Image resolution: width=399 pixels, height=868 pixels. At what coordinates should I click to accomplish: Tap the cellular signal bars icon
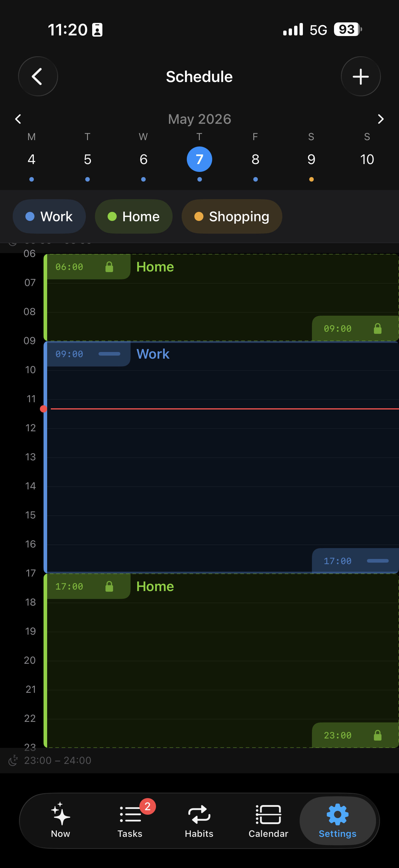(293, 29)
